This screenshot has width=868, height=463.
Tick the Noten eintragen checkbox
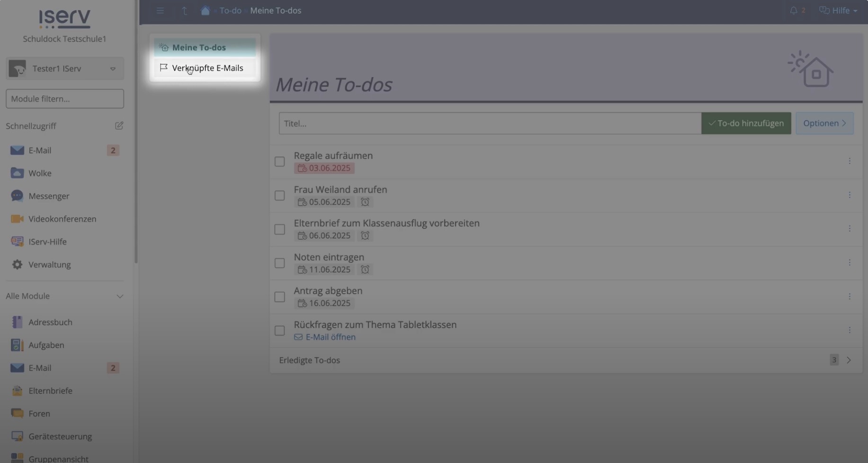point(280,263)
